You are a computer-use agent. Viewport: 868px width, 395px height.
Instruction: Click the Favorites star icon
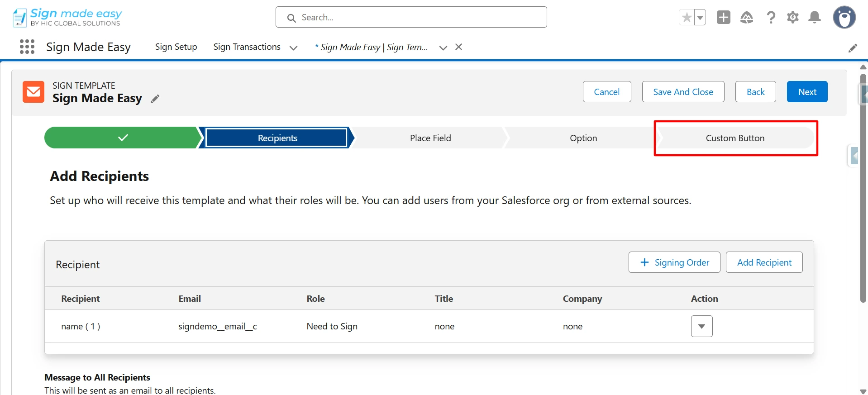[687, 18]
